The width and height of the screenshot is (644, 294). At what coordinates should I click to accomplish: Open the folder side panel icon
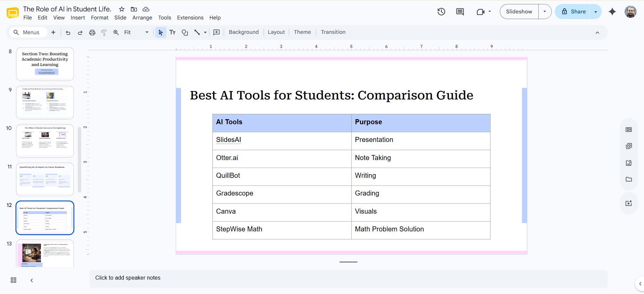(629, 179)
